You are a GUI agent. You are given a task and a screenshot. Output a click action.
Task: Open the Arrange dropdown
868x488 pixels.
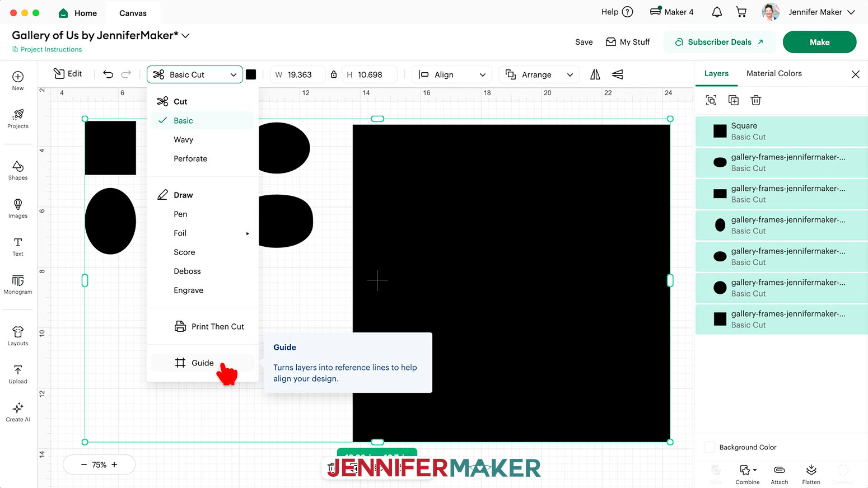(540, 74)
